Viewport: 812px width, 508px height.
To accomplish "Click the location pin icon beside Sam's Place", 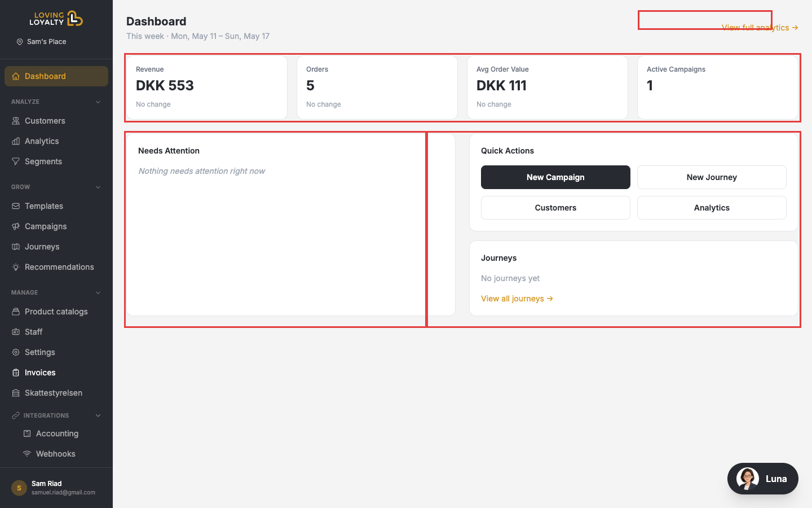I will 20,42.
